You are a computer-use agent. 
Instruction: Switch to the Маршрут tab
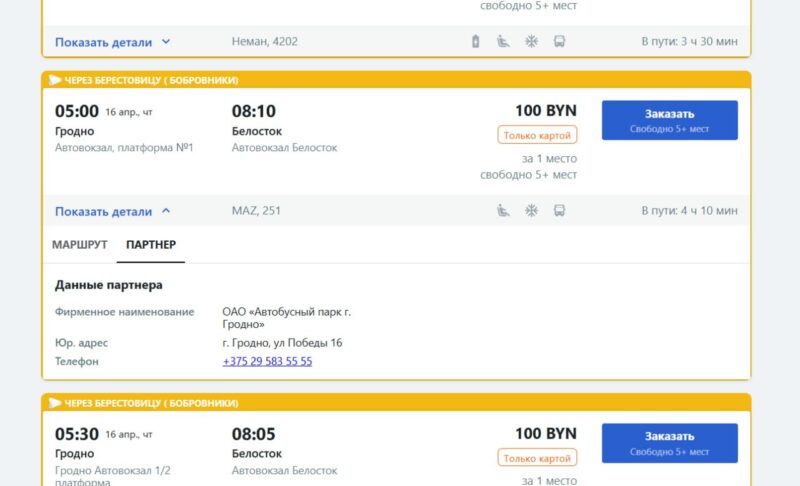tap(79, 244)
